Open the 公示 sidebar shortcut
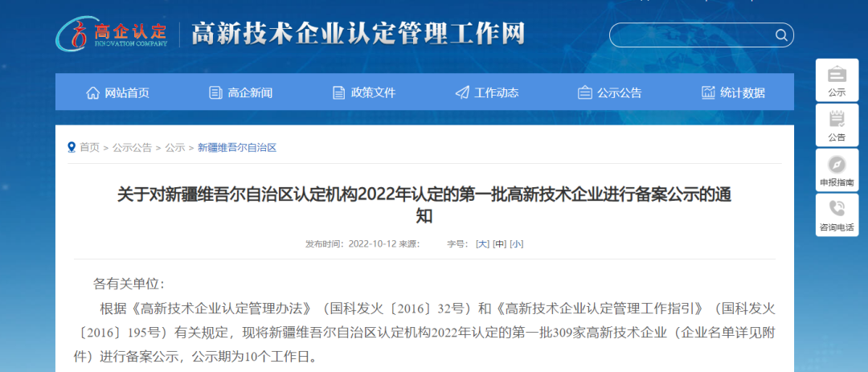This screenshot has height=372, width=868. tap(837, 80)
